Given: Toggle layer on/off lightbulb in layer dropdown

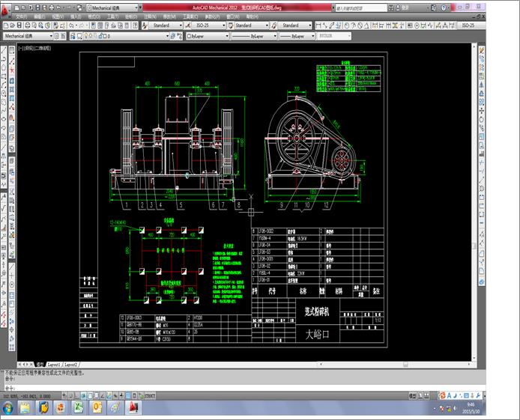Looking at the screenshot, I should point(86,36).
